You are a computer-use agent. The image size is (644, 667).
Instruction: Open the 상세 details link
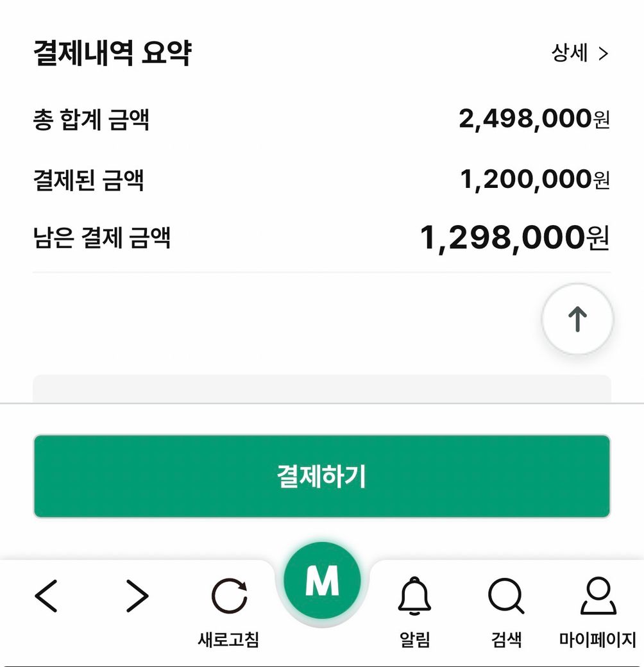[x=570, y=54]
